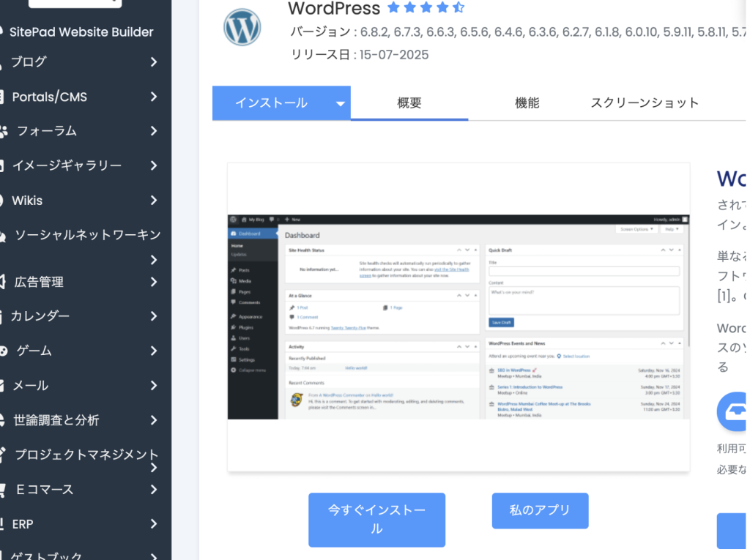
Task: Open the dropdown arrow beside インストール
Action: (x=340, y=104)
